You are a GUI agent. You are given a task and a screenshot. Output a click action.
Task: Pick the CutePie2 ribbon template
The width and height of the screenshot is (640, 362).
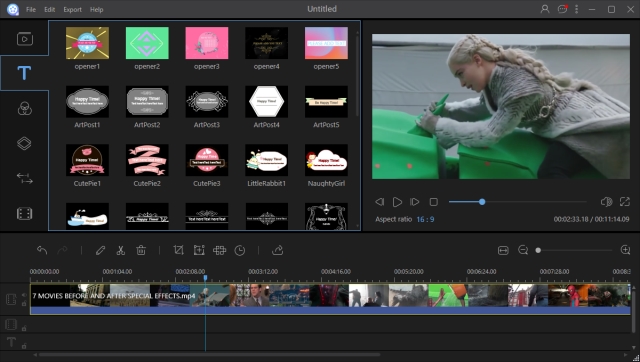147,160
